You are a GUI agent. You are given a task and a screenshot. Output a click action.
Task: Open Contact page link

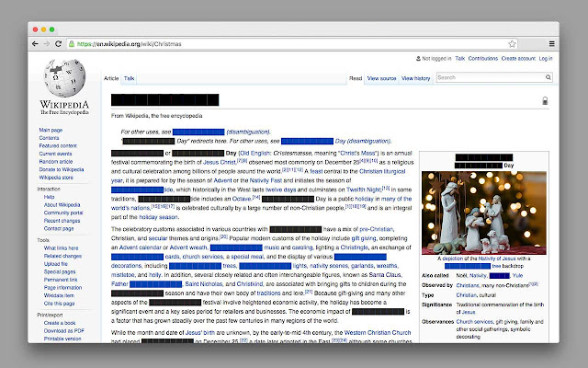(59, 228)
